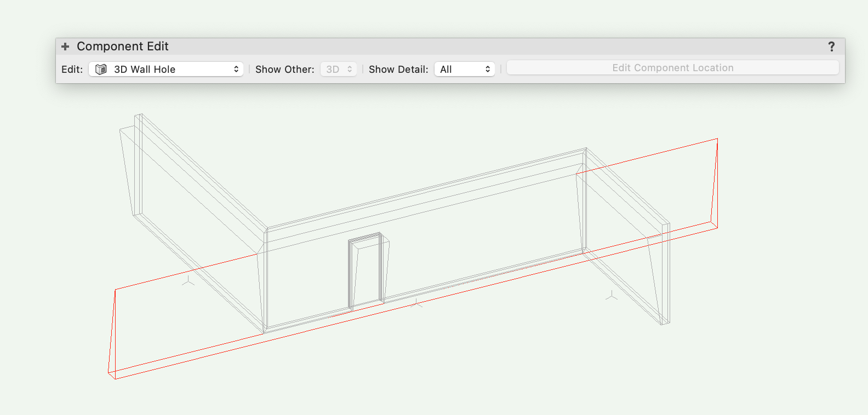Select the right 3D locus axis marker

612,296
